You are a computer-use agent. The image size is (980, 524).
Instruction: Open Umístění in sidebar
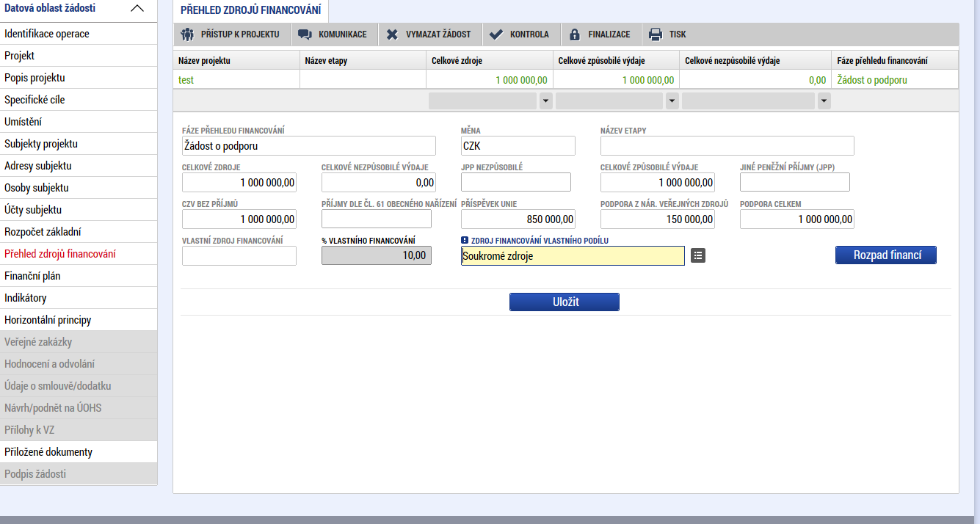[x=79, y=122]
